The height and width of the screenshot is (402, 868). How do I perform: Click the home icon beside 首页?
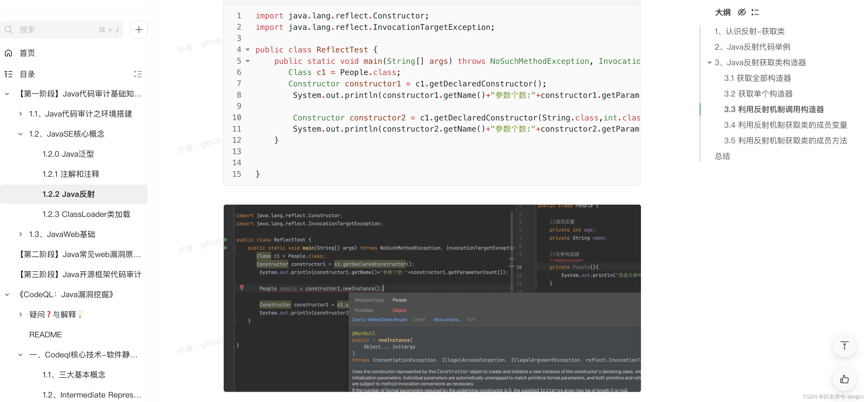coord(8,53)
